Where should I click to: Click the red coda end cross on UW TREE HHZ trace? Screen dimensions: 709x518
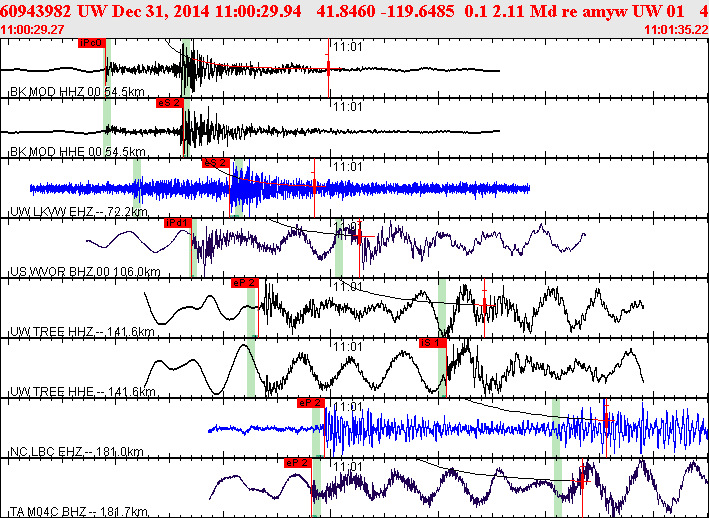coord(484,306)
